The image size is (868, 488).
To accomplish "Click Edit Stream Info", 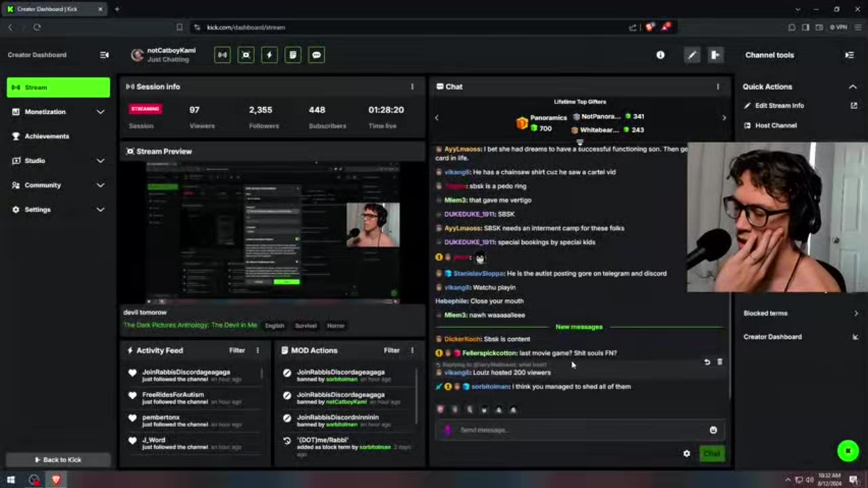I will (x=779, y=106).
